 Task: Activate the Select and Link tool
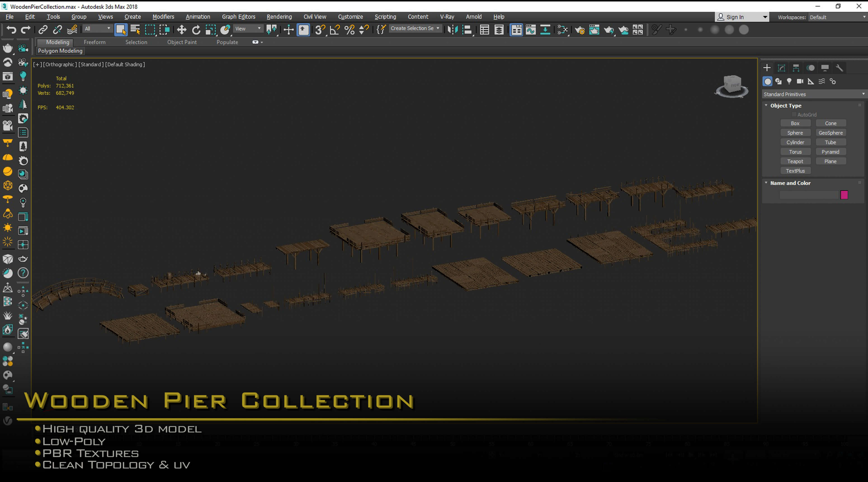43,30
